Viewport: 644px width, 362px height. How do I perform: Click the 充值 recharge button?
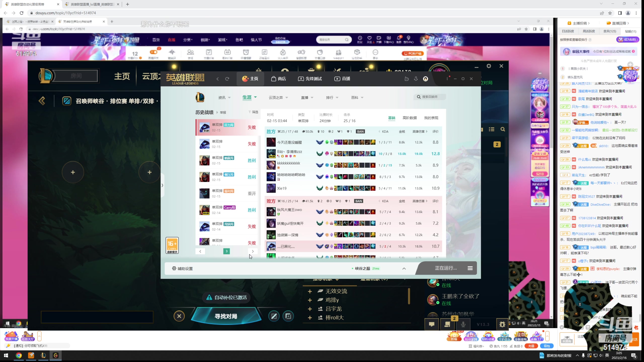531,346
